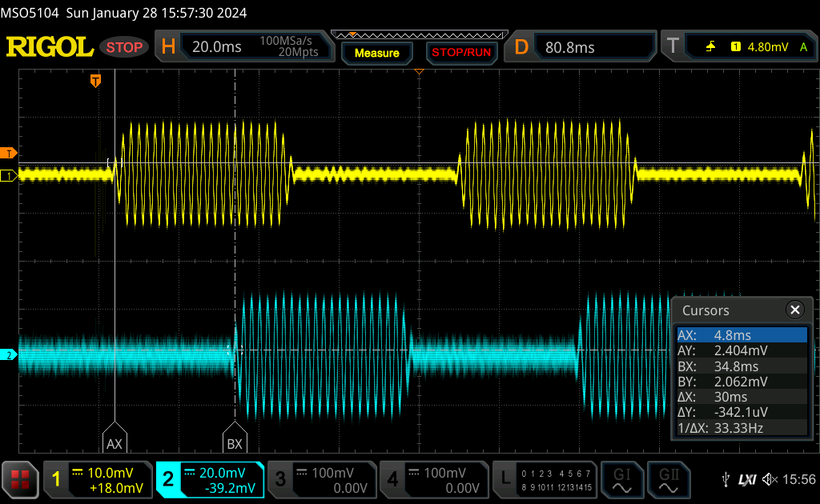
Task: Open logic analyzer L digital channels panel
Action: (545, 479)
